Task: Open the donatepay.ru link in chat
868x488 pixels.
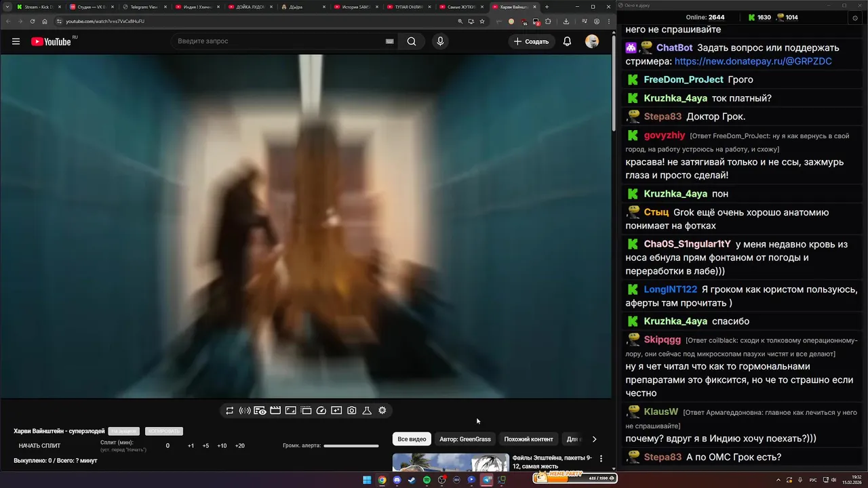Action: click(753, 61)
